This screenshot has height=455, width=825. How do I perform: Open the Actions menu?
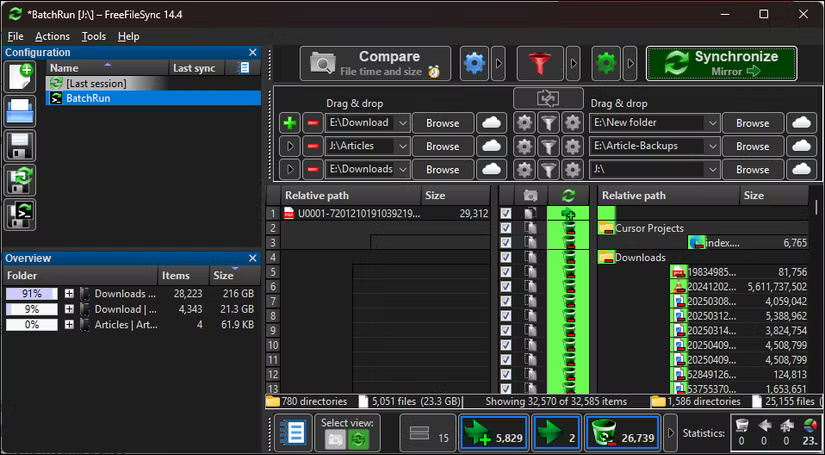[x=52, y=36]
